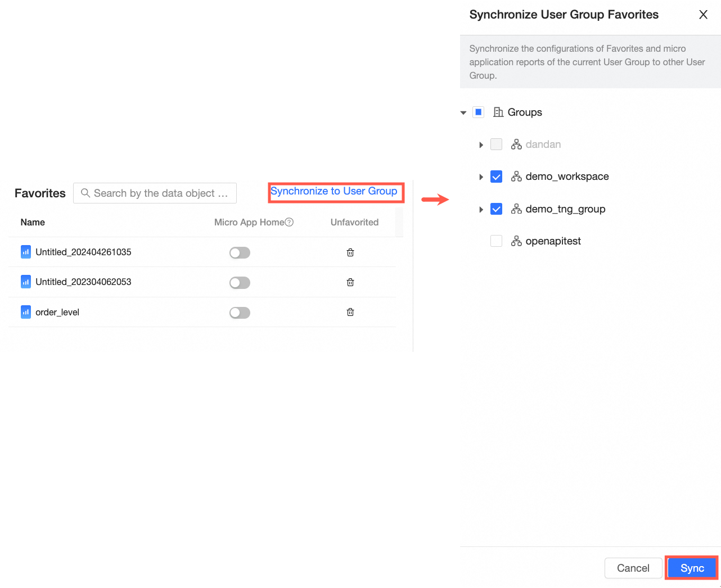The height and width of the screenshot is (588, 721).
Task: Expand the demo_tng_group node
Action: point(481,210)
